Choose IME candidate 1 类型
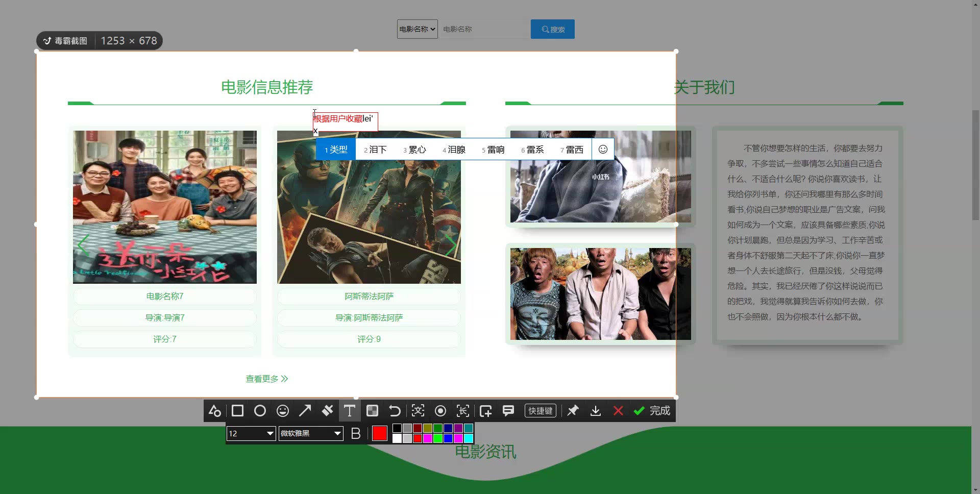Screen dimensions: 980x494 pos(336,150)
